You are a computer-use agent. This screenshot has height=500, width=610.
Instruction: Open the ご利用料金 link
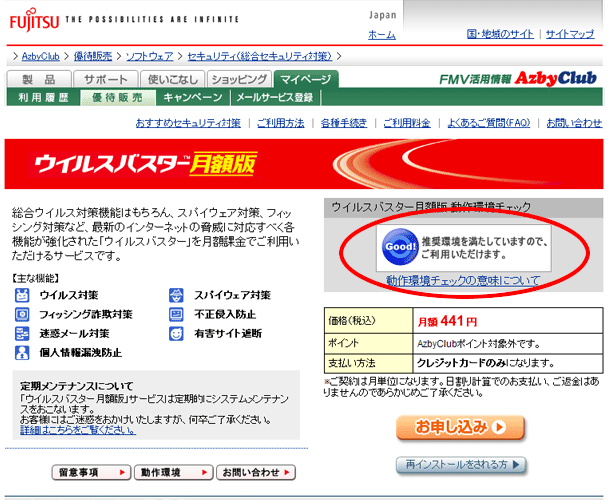pos(407,123)
